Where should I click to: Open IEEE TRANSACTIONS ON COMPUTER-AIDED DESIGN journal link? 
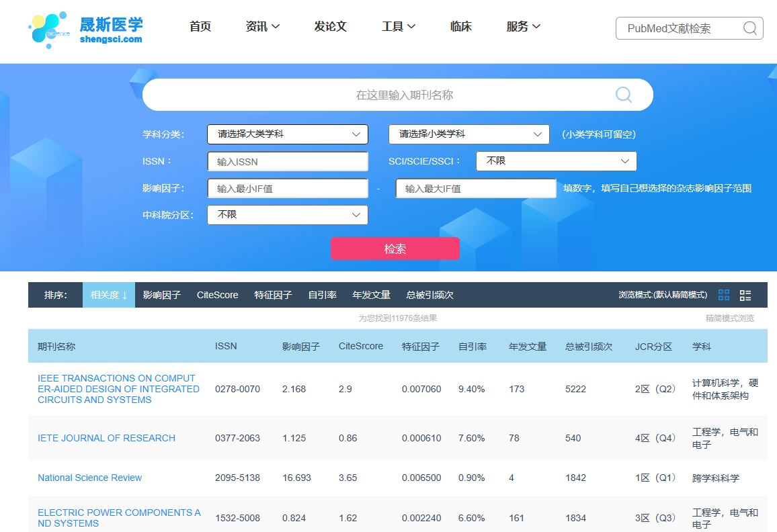[x=118, y=389]
